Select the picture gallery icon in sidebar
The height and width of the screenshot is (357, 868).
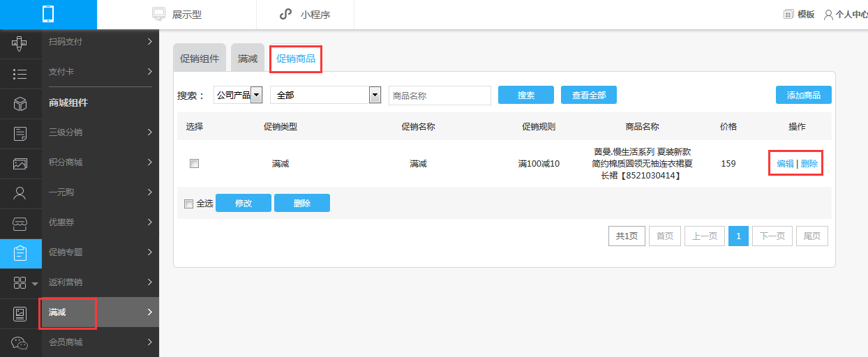[20, 164]
